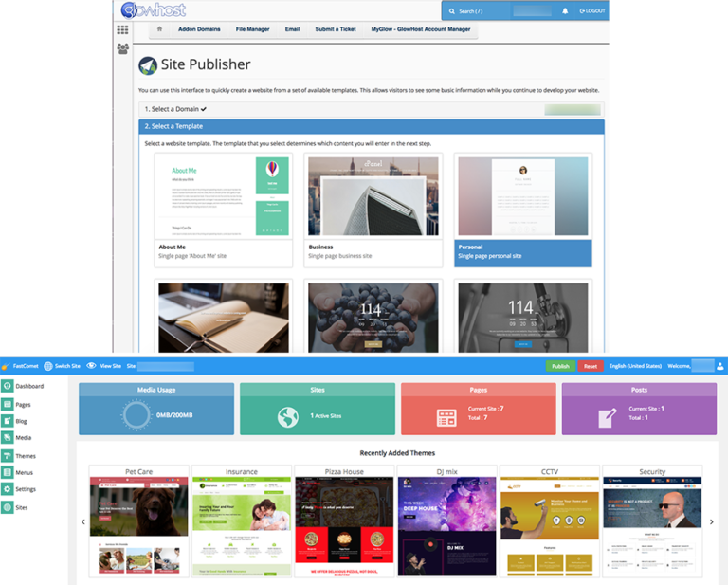Show next themes with the right arrow
The width and height of the screenshot is (728, 585).
[712, 521]
